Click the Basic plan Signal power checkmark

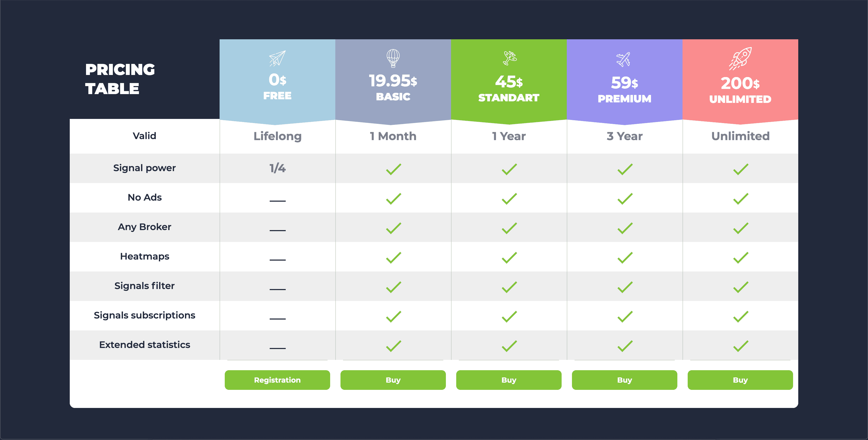coord(393,169)
